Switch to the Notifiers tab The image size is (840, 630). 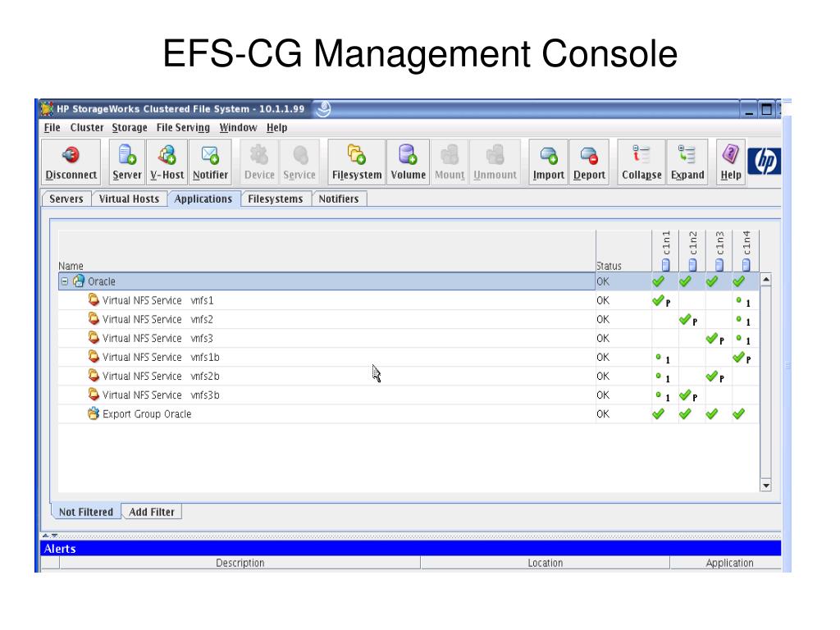tap(339, 199)
